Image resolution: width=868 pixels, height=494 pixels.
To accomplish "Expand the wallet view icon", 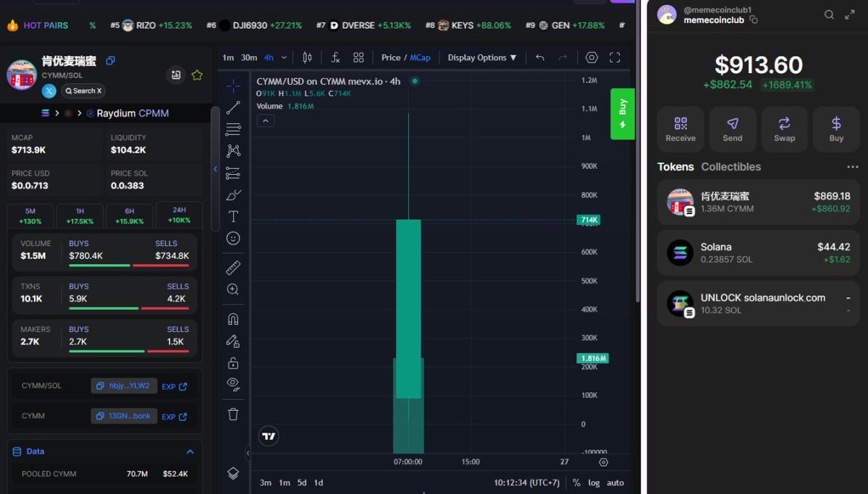I will click(850, 15).
